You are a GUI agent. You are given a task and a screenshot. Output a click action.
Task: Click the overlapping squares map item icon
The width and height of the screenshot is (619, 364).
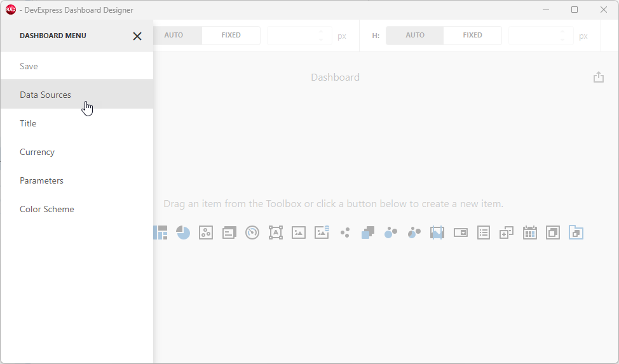pyautogui.click(x=368, y=233)
